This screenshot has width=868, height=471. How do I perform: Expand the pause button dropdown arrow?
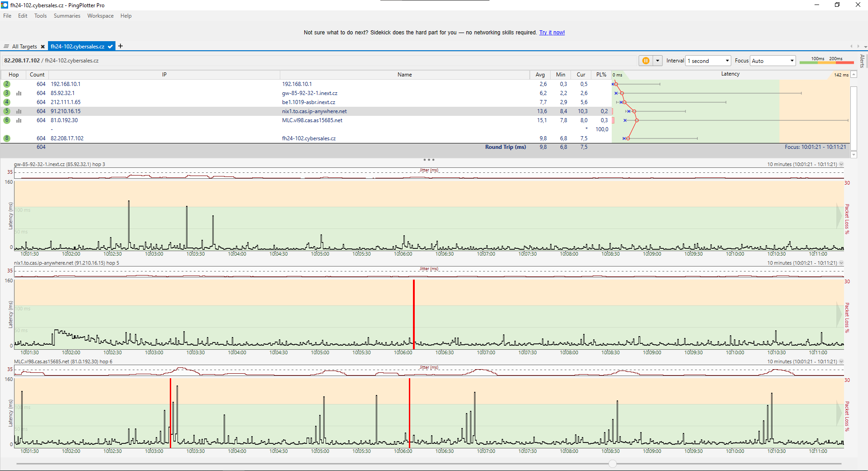657,61
